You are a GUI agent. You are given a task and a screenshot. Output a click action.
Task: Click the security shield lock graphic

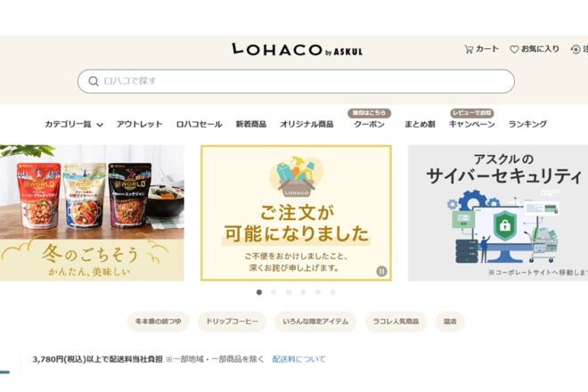(x=505, y=225)
